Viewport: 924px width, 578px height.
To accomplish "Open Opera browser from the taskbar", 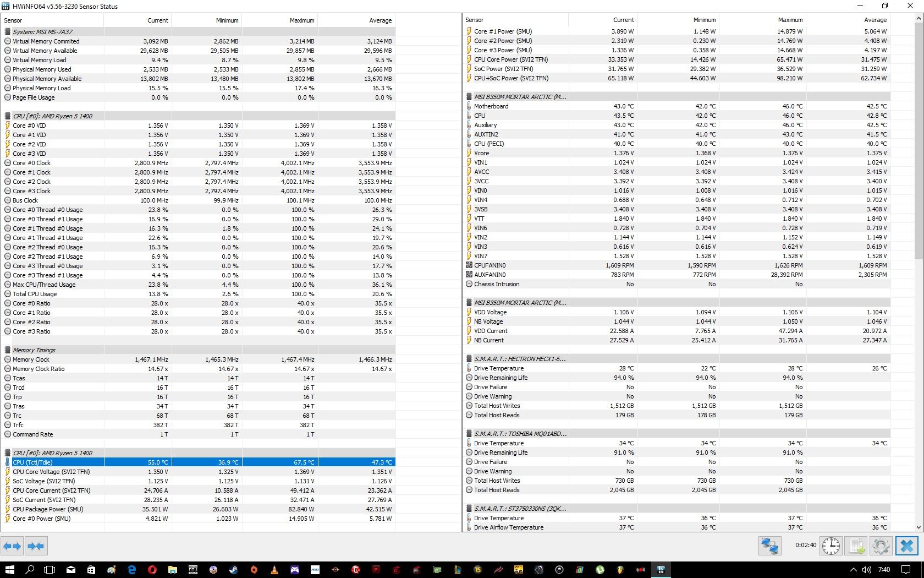I will coord(152,570).
